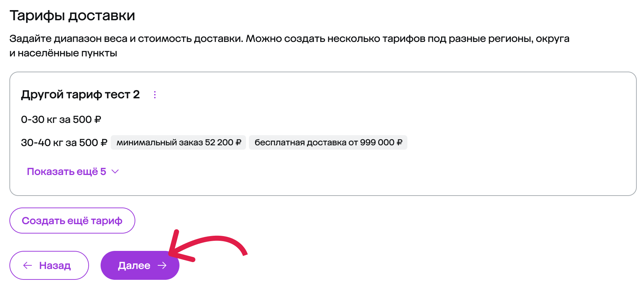Click the left arrow icon in Назад

click(x=27, y=265)
